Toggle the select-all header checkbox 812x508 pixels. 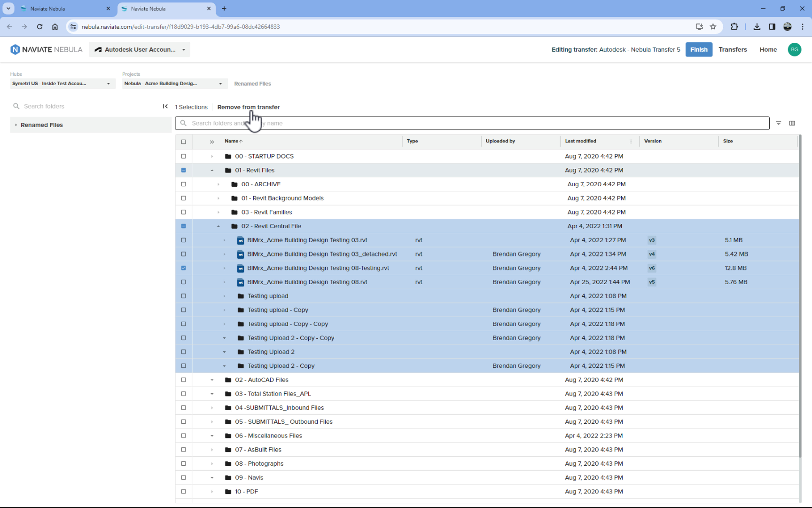click(184, 142)
